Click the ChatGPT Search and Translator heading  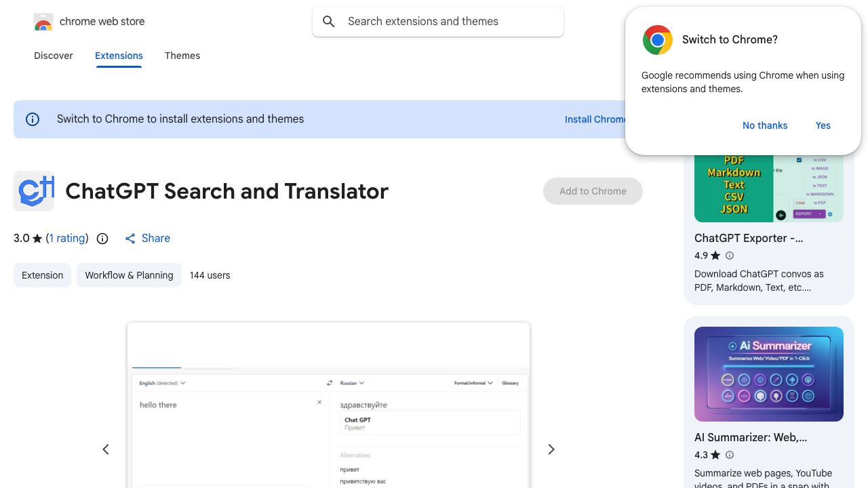[x=226, y=191]
